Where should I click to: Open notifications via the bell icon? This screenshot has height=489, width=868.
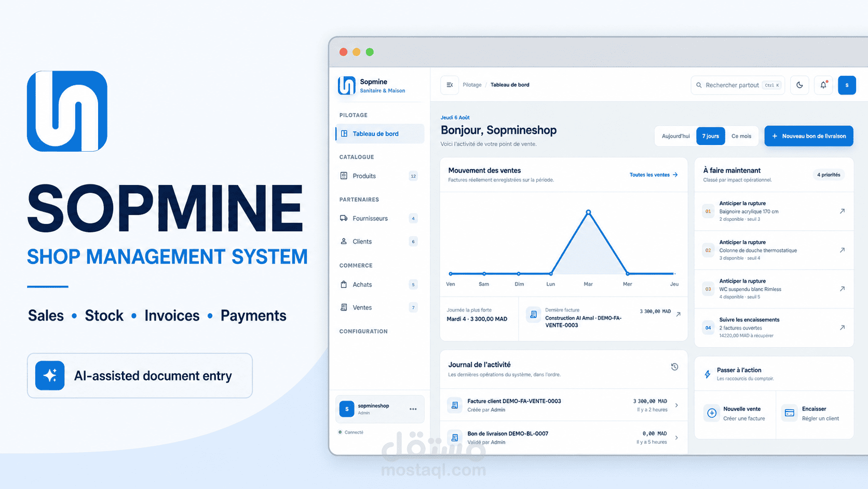[x=823, y=85]
